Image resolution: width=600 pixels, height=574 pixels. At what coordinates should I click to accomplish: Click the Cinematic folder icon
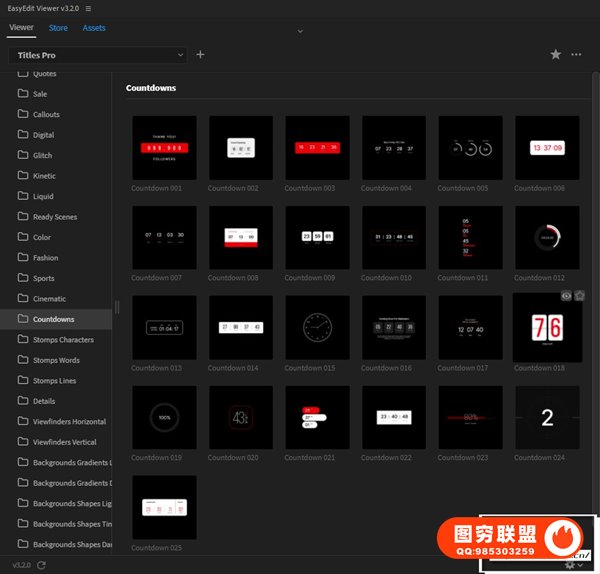point(23,299)
